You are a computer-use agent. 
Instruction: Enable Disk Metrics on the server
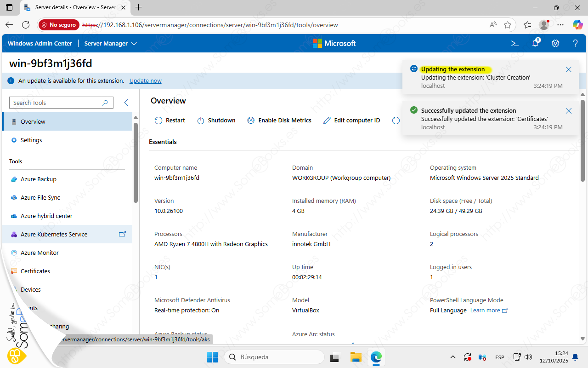(279, 121)
